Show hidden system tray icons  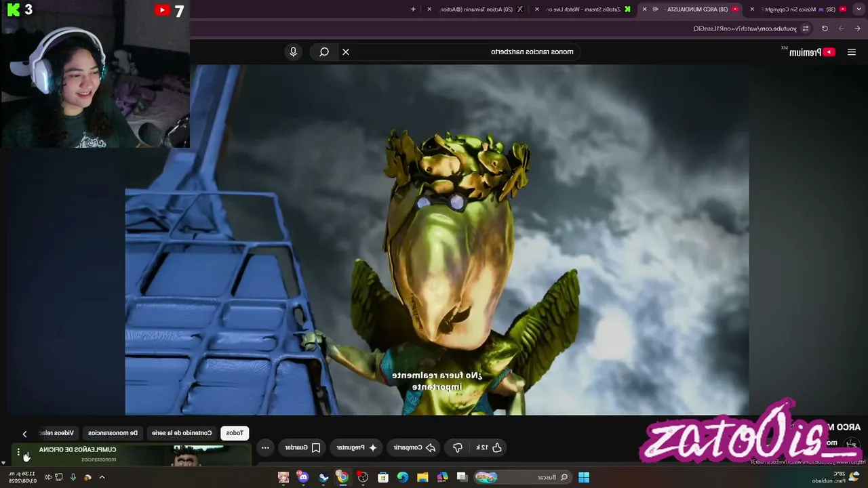(102, 477)
